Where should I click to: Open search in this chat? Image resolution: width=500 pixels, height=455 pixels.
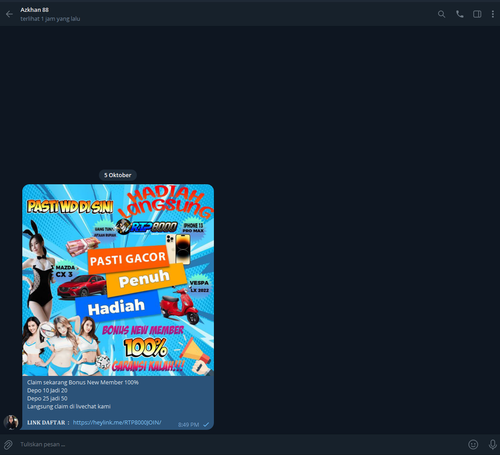pyautogui.click(x=441, y=14)
